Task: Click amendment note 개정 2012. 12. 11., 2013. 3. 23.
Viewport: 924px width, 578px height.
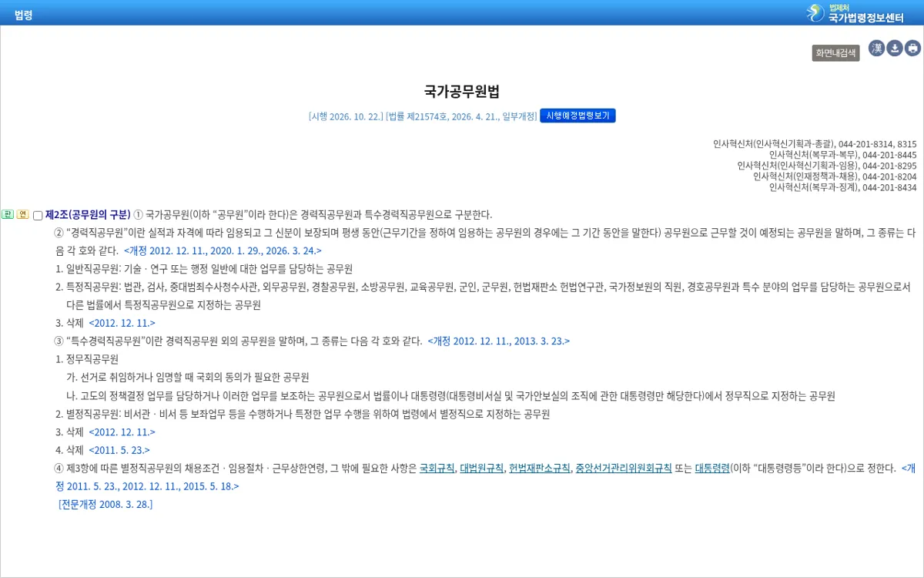Action: click(x=499, y=341)
